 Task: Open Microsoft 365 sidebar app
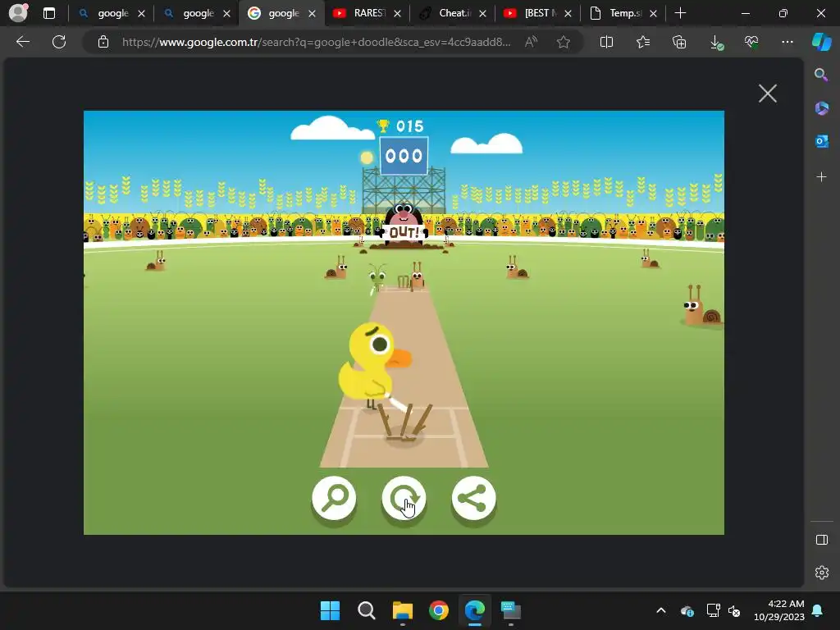821,108
